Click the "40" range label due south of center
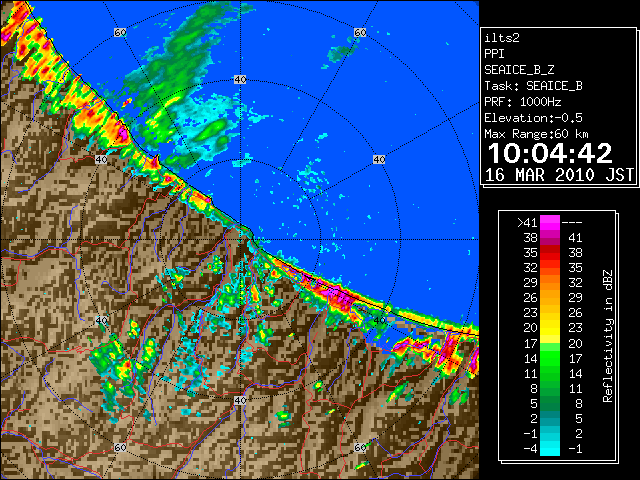640x480 pixels. [240, 400]
